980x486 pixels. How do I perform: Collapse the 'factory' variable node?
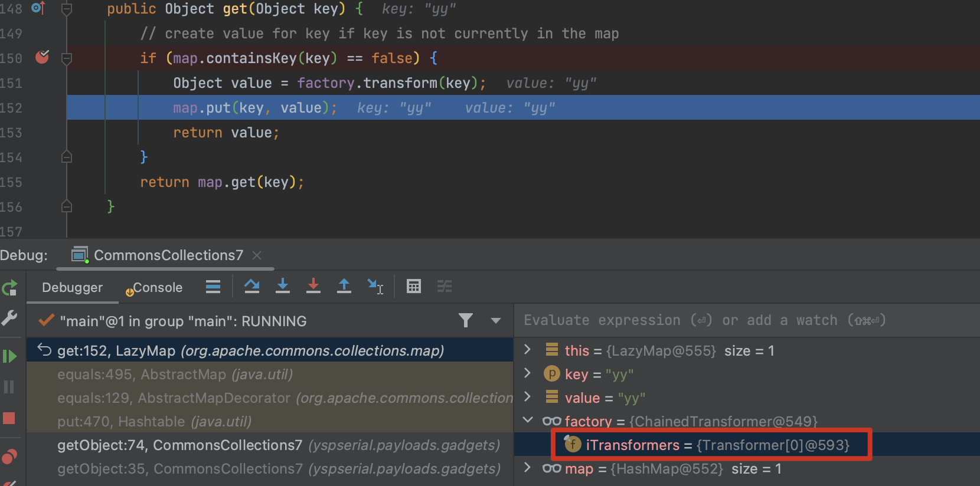[528, 420]
